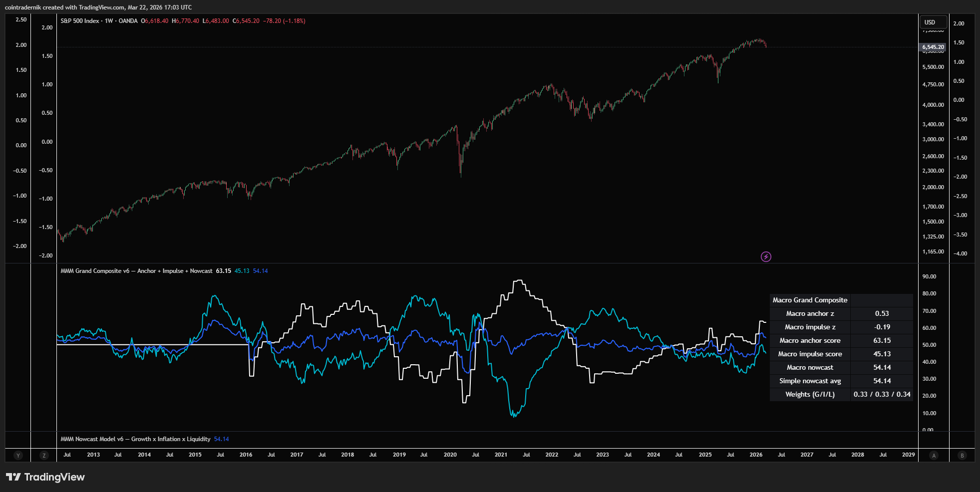Image resolution: width=980 pixels, height=492 pixels.
Task: Select the Y scale button
Action: pyautogui.click(x=18, y=455)
